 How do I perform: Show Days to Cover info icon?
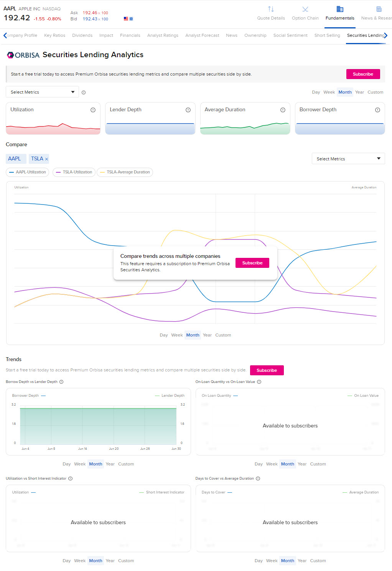tap(258, 479)
